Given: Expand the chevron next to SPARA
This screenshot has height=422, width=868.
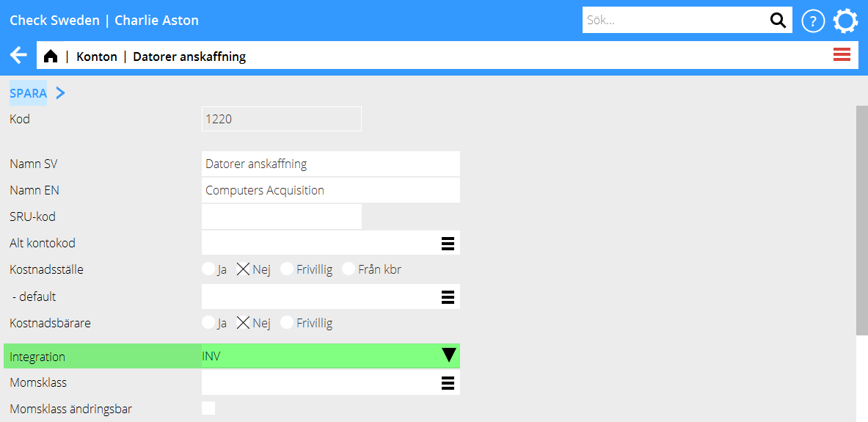Looking at the screenshot, I should click(60, 93).
